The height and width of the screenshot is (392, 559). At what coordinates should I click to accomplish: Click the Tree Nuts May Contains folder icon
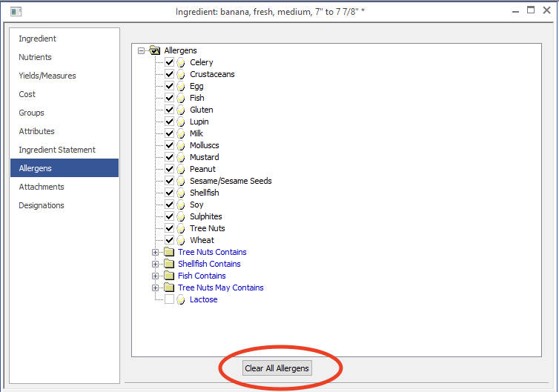169,288
